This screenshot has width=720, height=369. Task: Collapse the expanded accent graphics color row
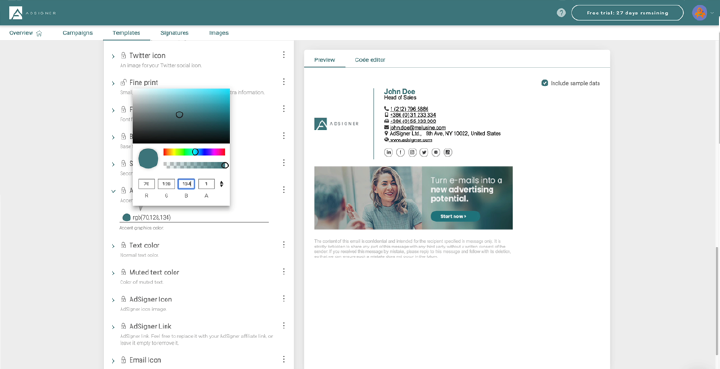pos(113,191)
